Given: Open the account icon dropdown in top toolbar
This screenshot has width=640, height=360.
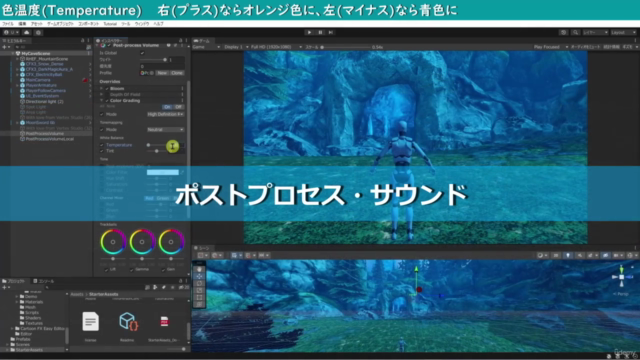Looking at the screenshot, I should pyautogui.click(x=11, y=32).
